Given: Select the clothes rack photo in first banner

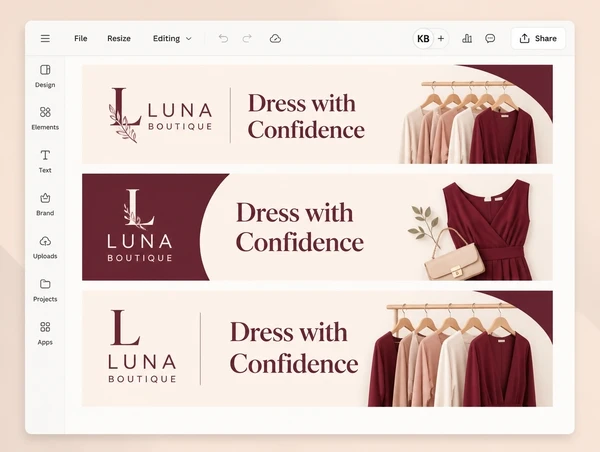Looking at the screenshot, I should click(x=469, y=122).
